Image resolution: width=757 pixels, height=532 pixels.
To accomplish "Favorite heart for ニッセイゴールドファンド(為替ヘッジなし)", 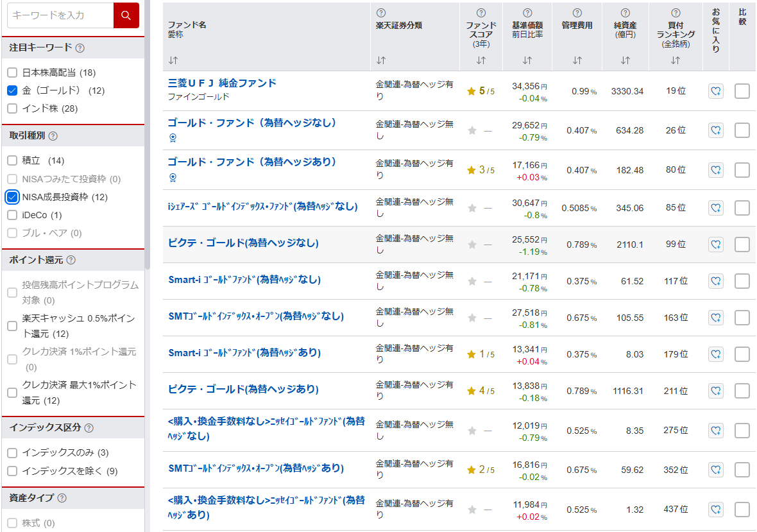I will (716, 430).
